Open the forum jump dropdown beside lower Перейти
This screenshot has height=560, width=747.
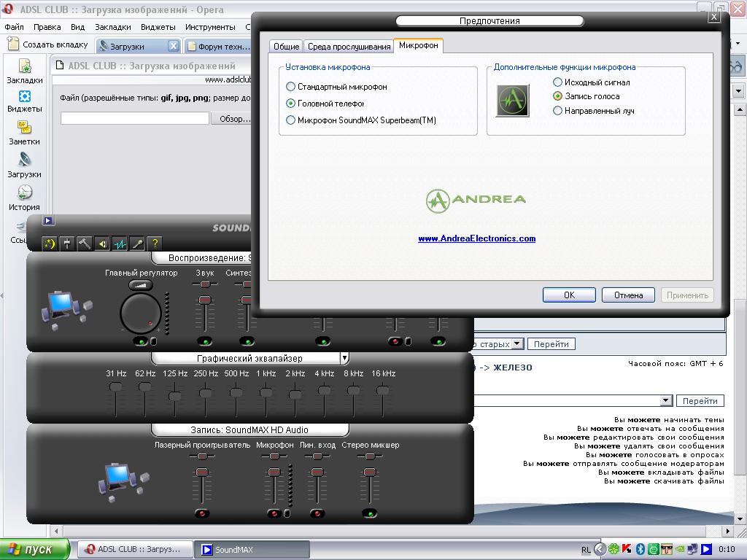[x=667, y=401]
